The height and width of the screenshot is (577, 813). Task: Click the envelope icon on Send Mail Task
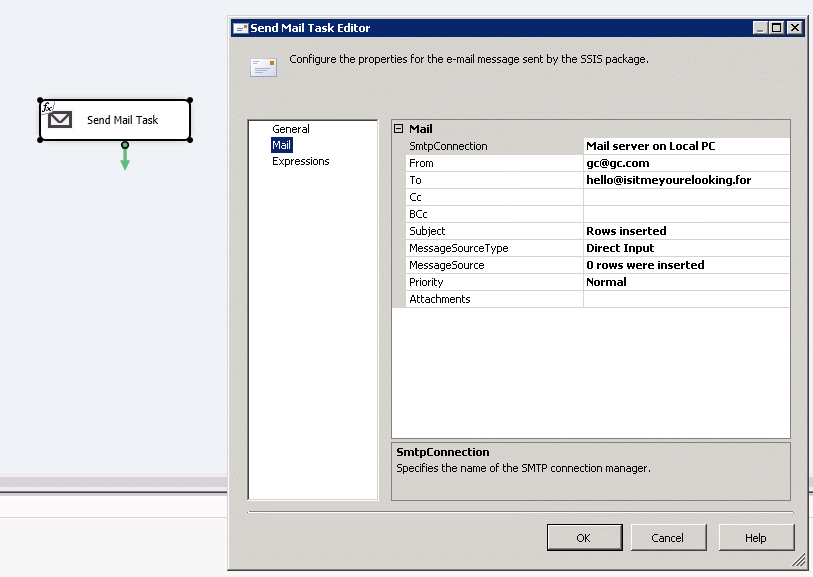[60, 120]
